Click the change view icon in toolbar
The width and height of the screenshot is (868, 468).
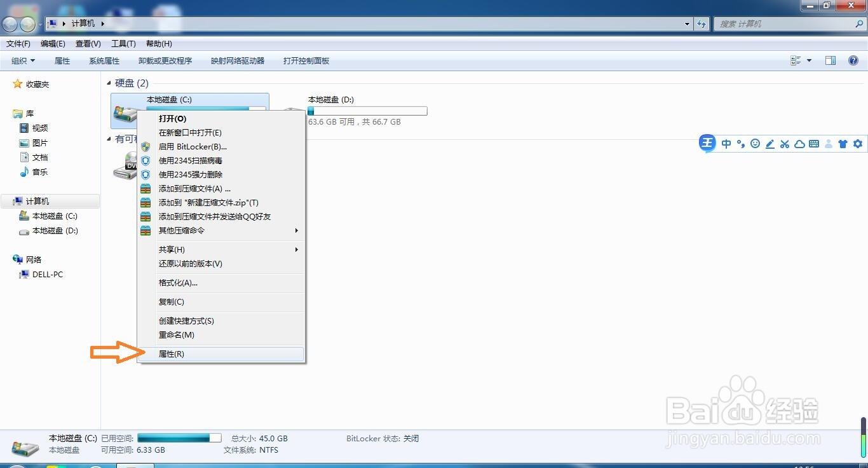pyautogui.click(x=796, y=60)
